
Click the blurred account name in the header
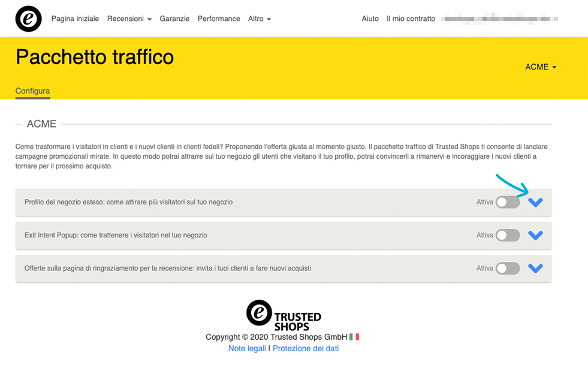tap(500, 19)
